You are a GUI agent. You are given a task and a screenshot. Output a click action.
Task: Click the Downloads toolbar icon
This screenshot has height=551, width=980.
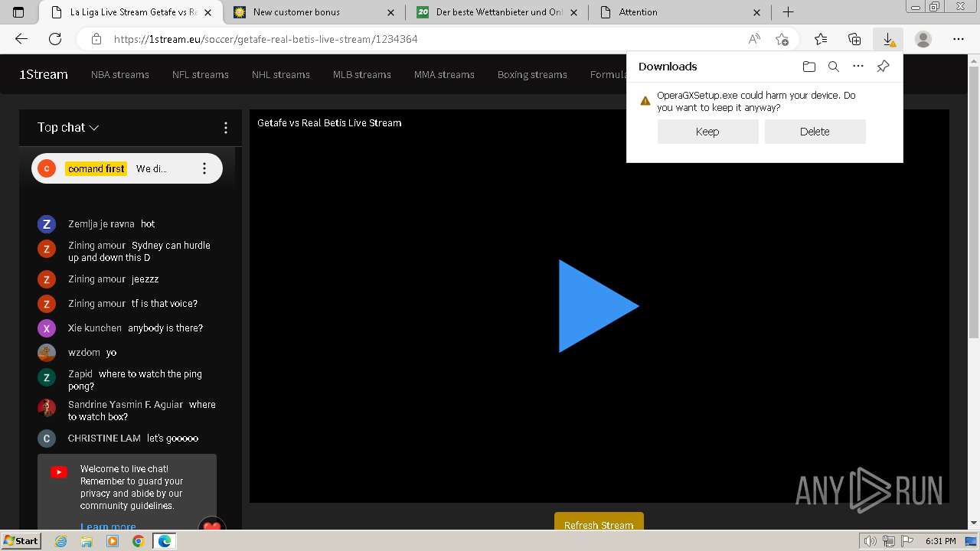[888, 39]
